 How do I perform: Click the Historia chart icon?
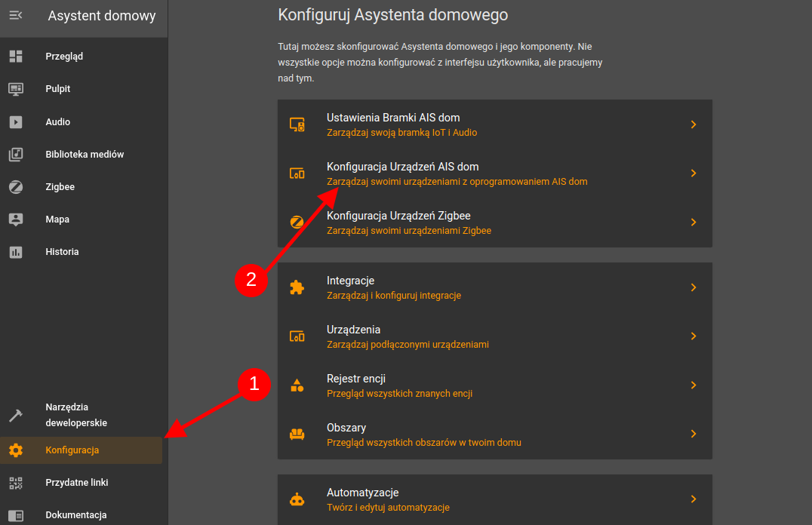[16, 252]
